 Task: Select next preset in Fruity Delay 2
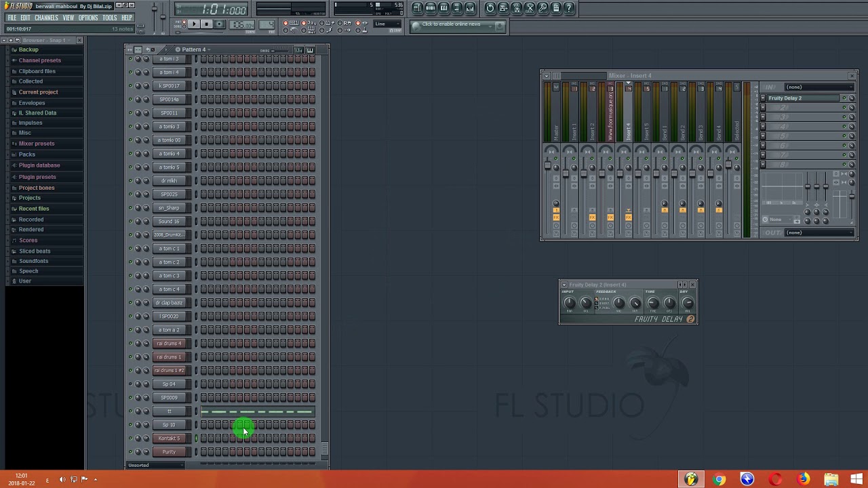(685, 285)
